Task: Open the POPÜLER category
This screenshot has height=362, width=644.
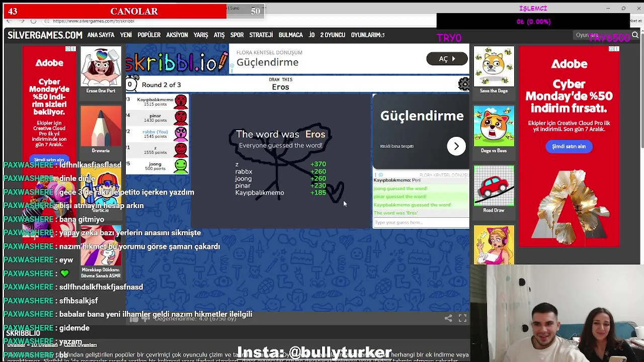Action: 149,35
